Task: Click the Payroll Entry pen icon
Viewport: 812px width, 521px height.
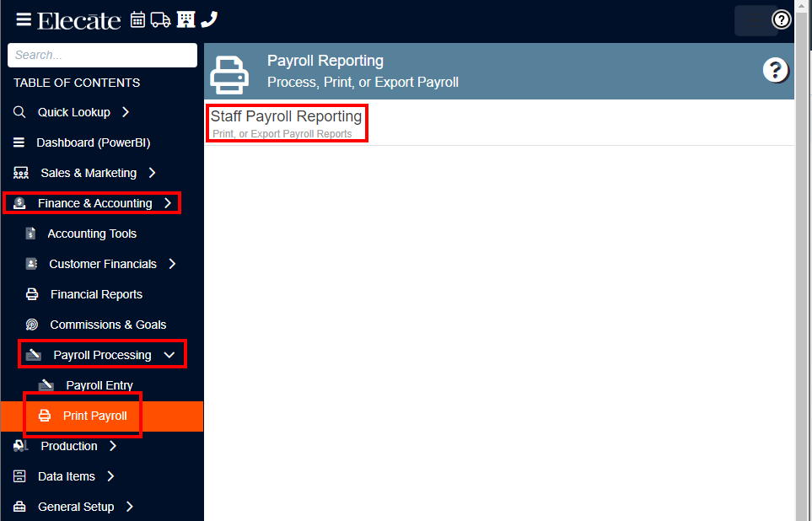Action: (46, 385)
